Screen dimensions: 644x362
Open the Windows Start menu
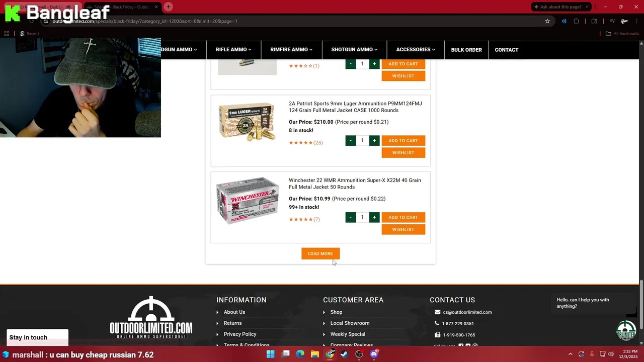[271, 354]
